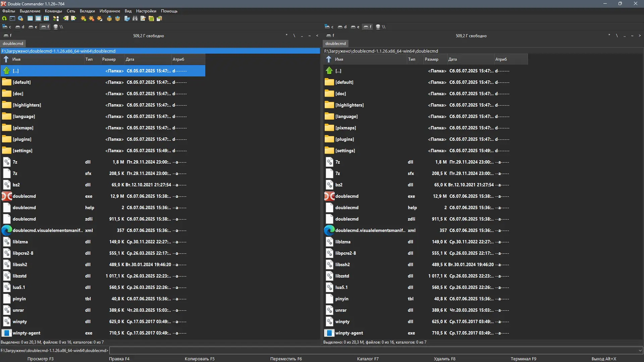
Task: Open command line history dropdown arrow
Action: [x=640, y=351]
